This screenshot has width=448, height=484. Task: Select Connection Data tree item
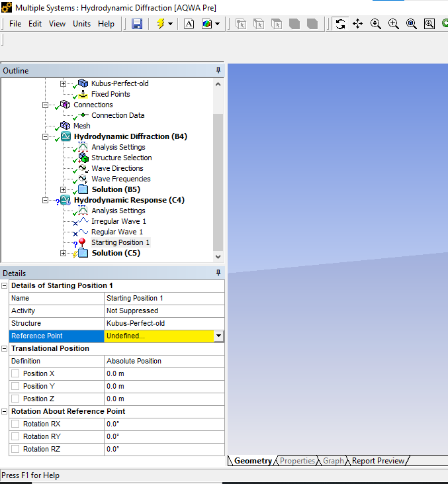coord(118,115)
